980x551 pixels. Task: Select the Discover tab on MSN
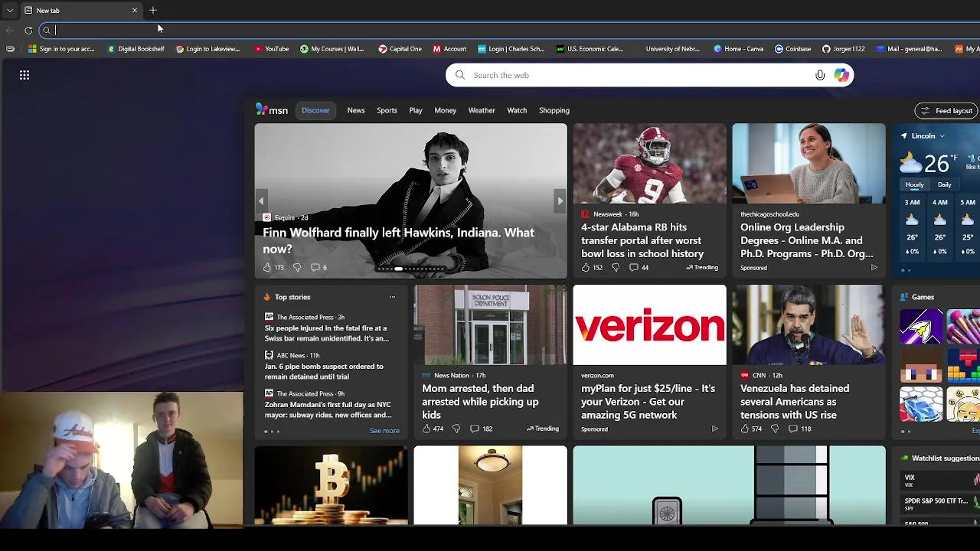(315, 110)
